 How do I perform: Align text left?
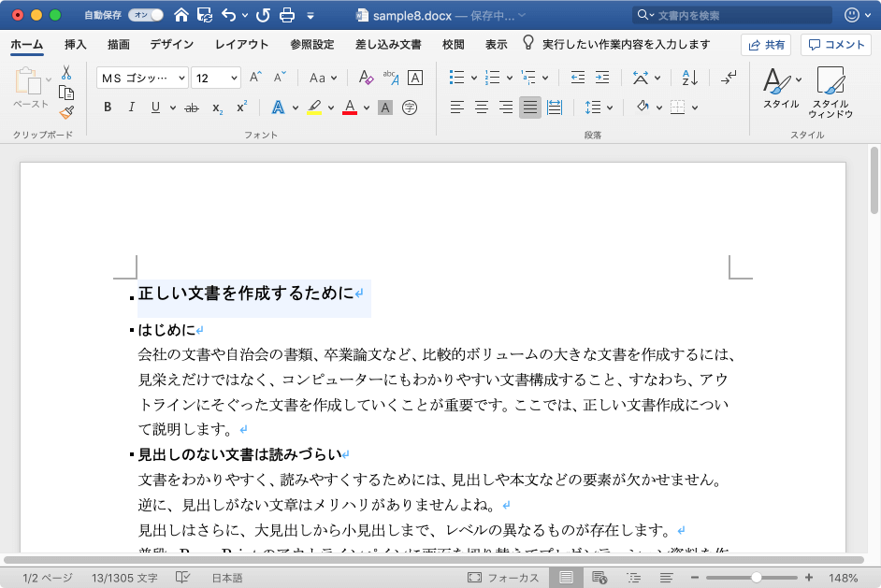click(x=456, y=108)
